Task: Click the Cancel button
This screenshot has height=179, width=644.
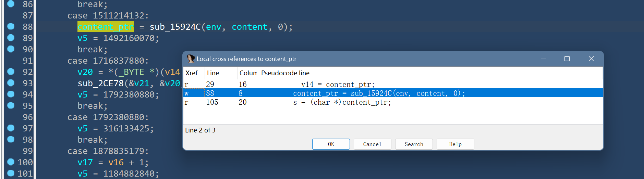Action: click(372, 144)
